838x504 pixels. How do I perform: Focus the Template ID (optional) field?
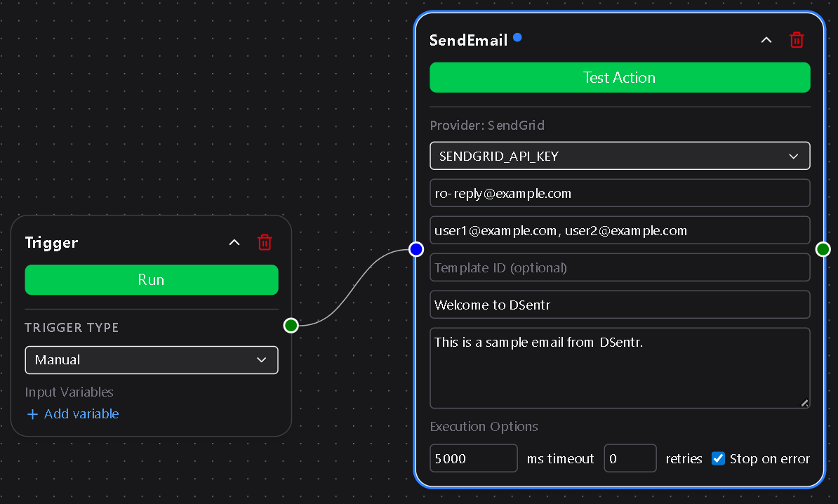(x=620, y=267)
